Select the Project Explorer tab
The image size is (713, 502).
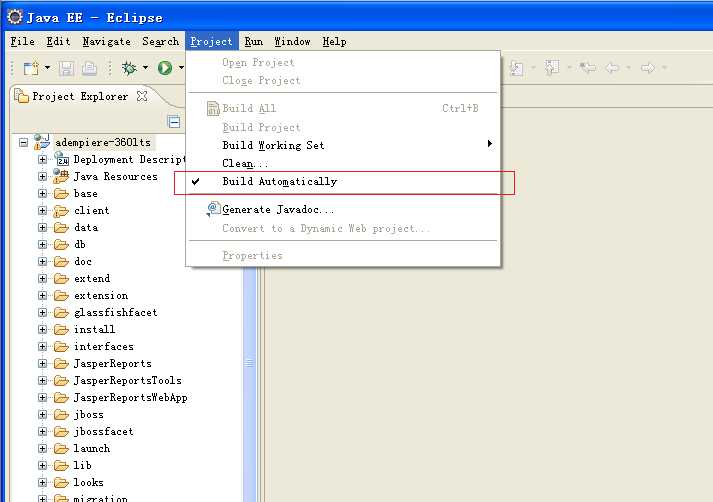80,96
